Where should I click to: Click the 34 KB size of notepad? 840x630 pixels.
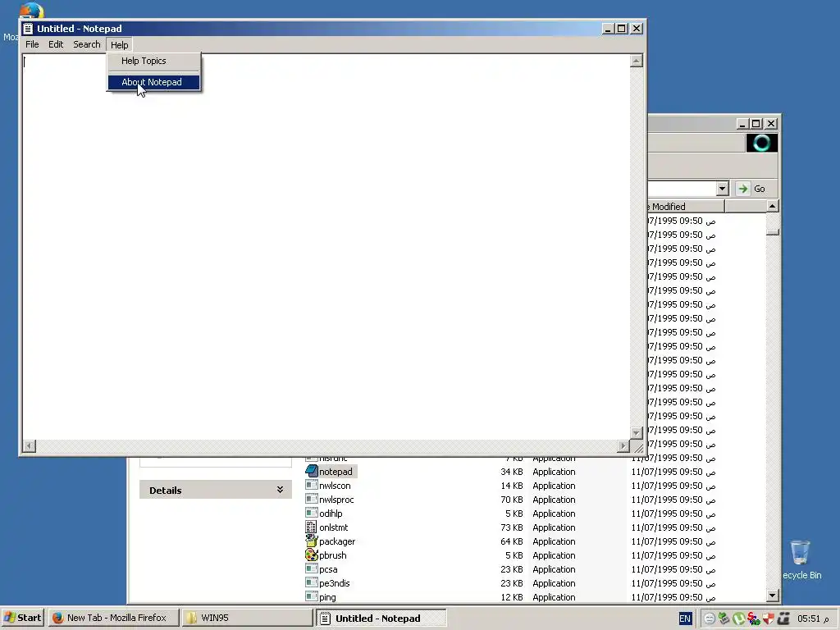[x=512, y=472]
